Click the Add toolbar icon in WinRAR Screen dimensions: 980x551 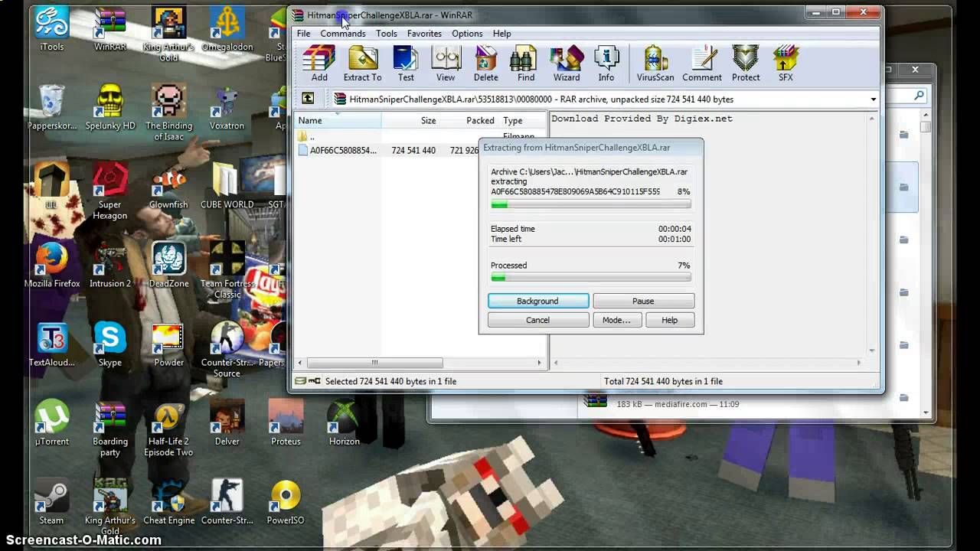pyautogui.click(x=319, y=64)
